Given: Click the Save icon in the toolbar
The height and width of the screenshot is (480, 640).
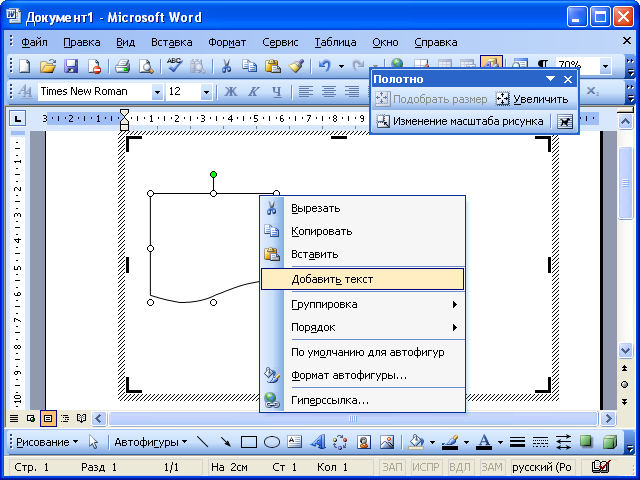Looking at the screenshot, I should pyautogui.click(x=71, y=66).
